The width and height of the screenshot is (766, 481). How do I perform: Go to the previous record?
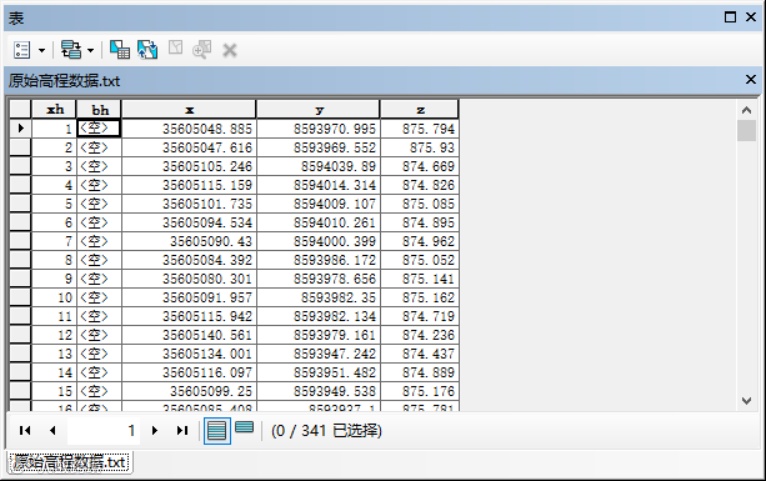53,430
